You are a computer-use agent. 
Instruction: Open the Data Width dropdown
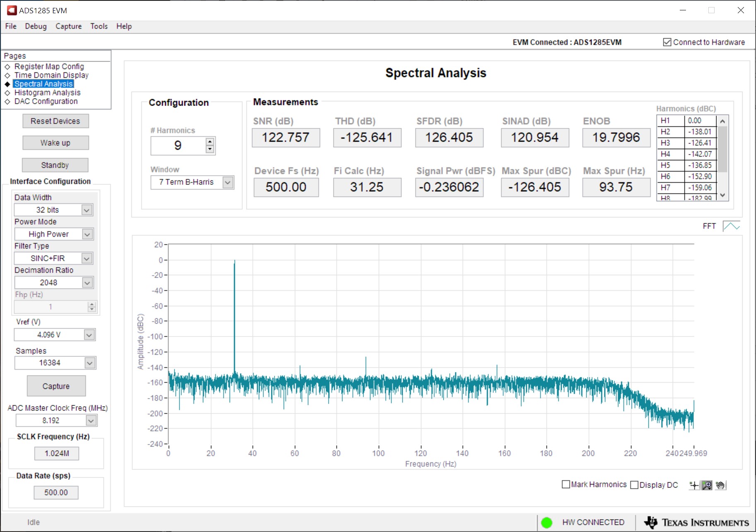87,210
